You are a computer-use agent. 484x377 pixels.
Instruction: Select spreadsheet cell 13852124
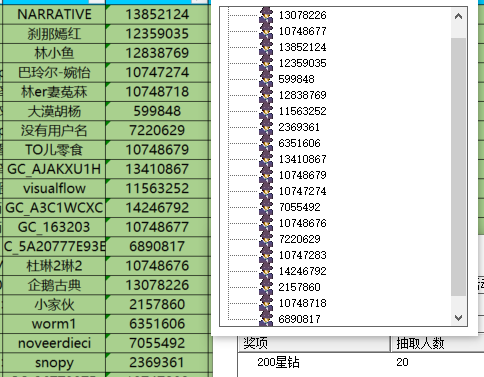point(157,14)
